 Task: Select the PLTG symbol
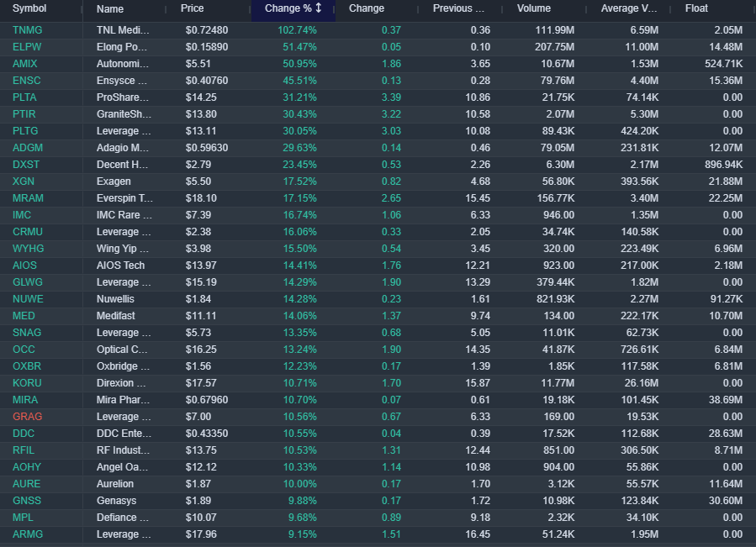[25, 132]
